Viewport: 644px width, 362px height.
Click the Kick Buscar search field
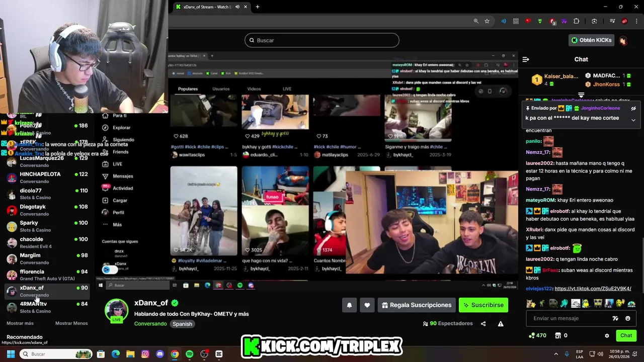coord(322,40)
